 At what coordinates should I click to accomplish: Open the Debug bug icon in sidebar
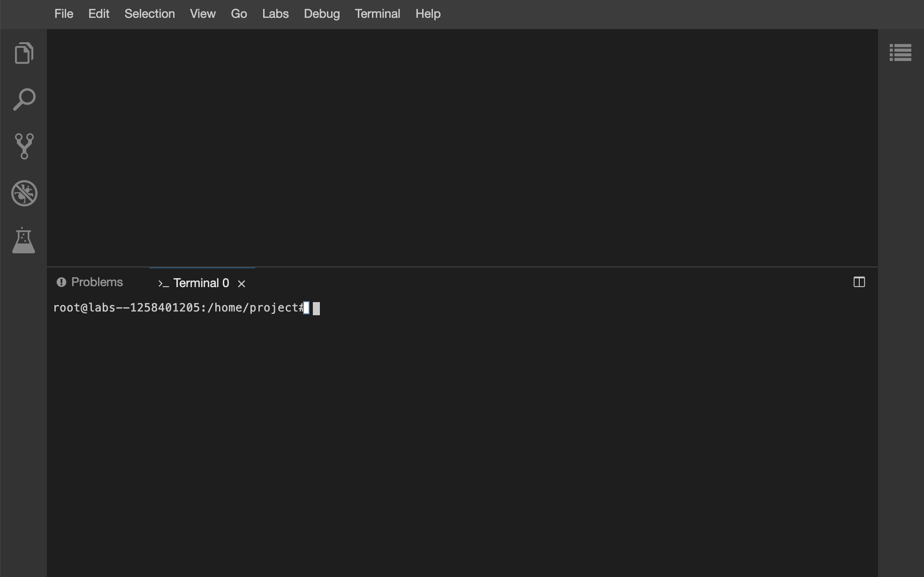click(24, 193)
